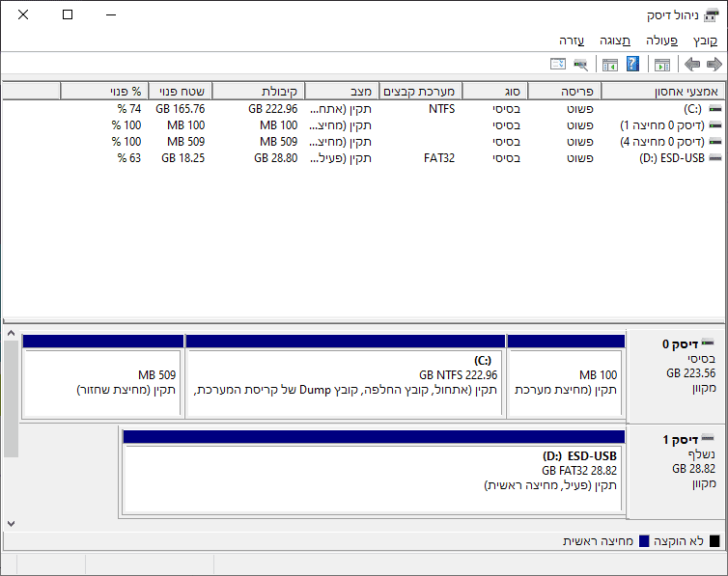This screenshot has width=728, height=576.
Task: Sort by קיבולת column header
Action: coord(258,92)
